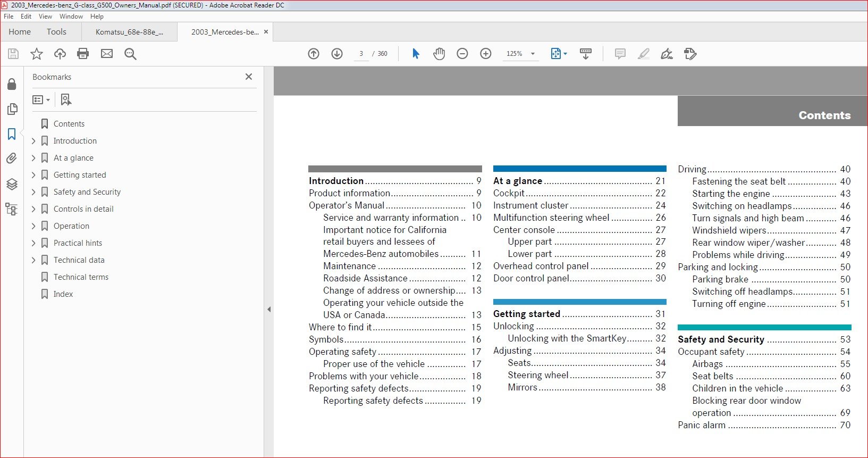Go to next page arrow

[337, 54]
